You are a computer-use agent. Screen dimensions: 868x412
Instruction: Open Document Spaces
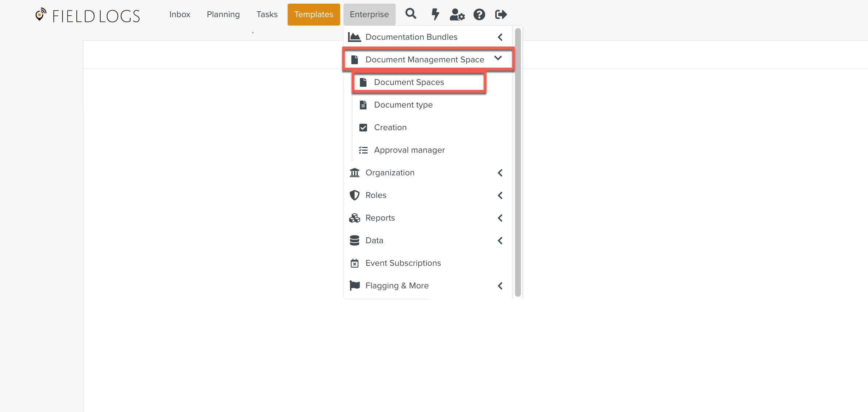click(x=409, y=82)
